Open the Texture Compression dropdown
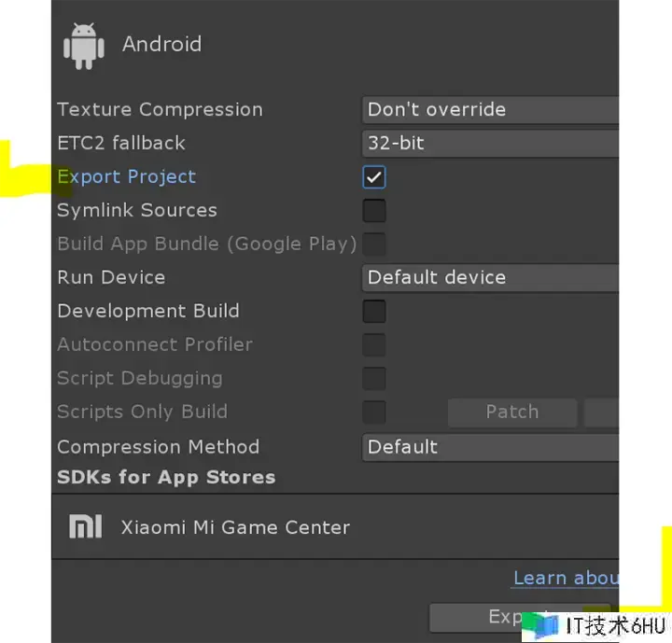This screenshot has width=672, height=643. pyautogui.click(x=490, y=110)
